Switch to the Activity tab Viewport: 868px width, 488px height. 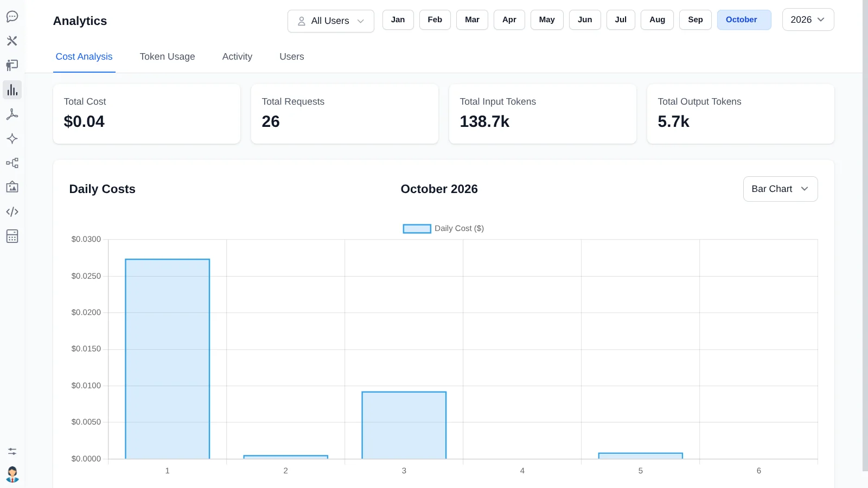click(x=237, y=56)
